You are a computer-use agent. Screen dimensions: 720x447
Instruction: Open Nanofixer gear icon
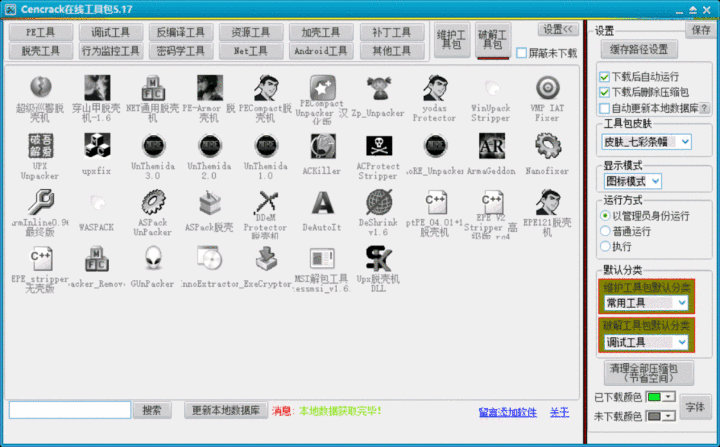pos(547,146)
